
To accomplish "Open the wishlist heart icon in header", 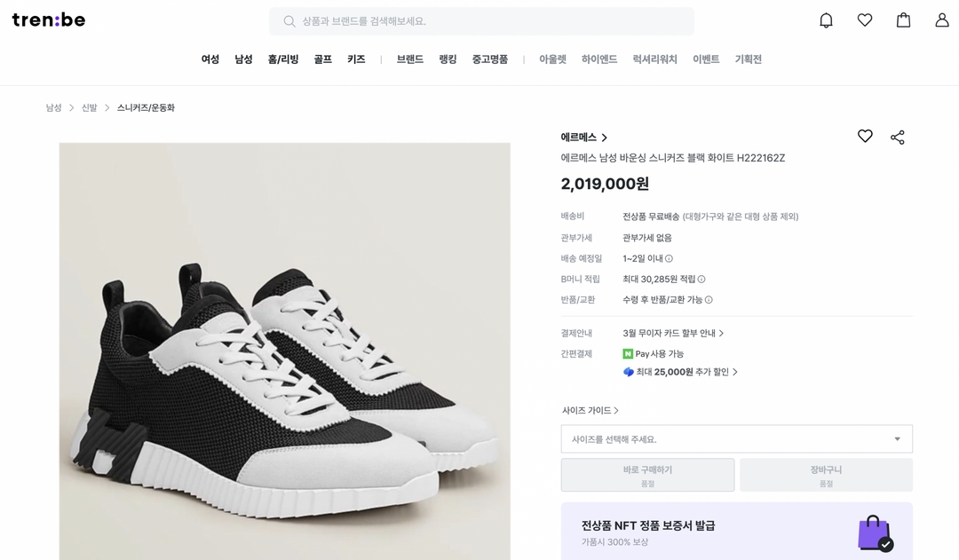I will point(865,20).
